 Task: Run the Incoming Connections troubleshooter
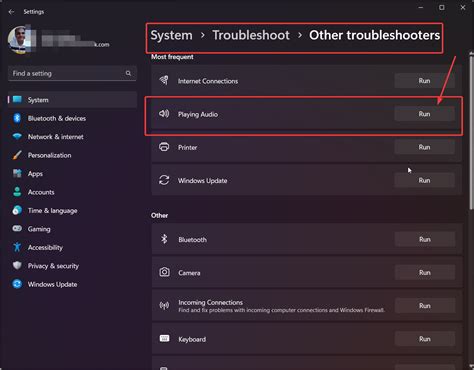click(x=425, y=306)
